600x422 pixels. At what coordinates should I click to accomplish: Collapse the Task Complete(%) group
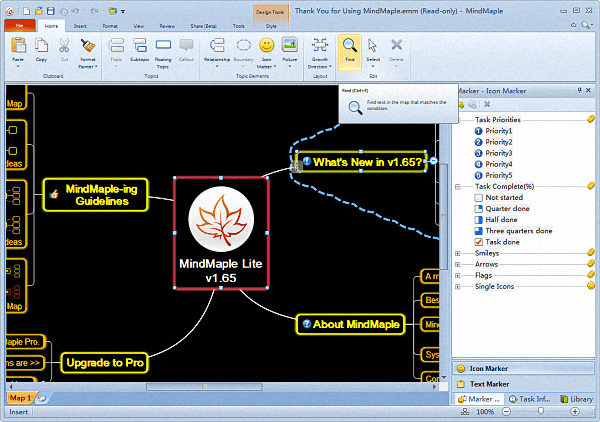tap(458, 187)
